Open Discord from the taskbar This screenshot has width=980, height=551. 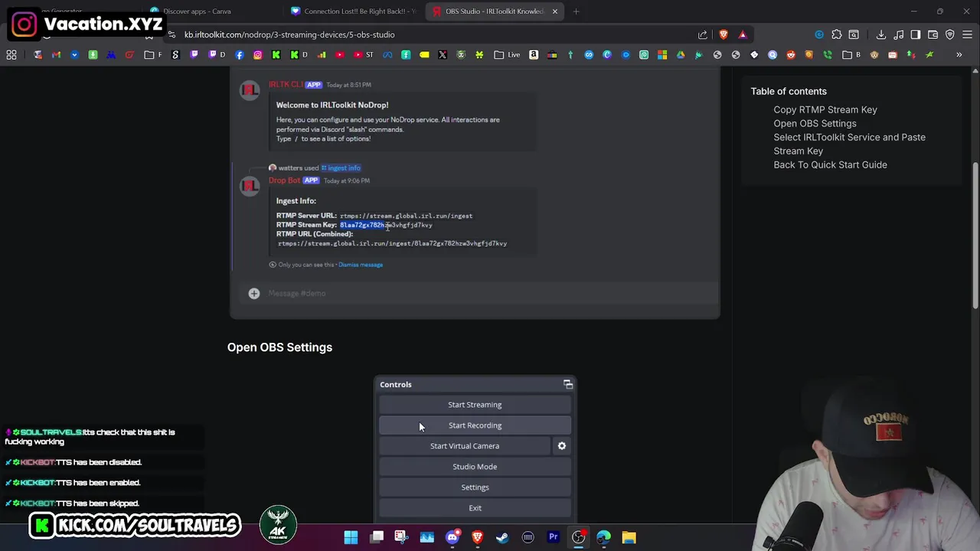point(452,537)
